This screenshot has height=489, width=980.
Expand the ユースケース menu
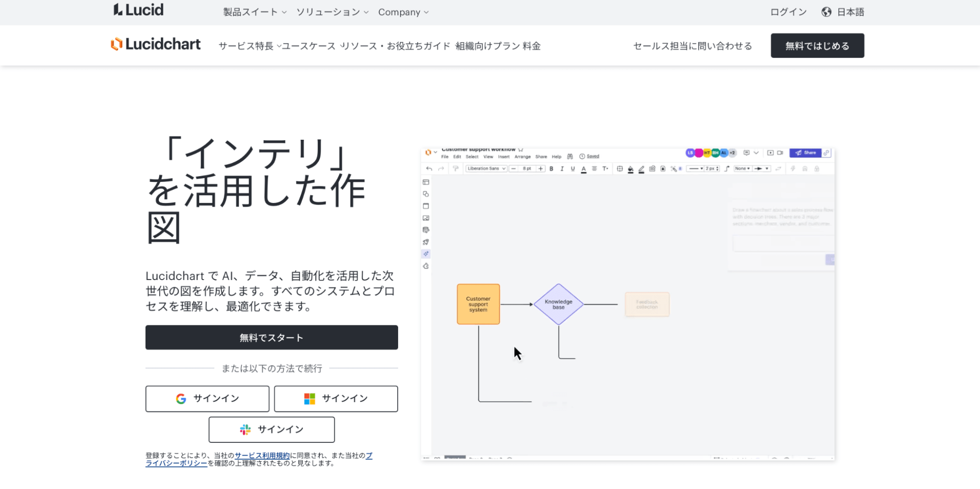(x=313, y=46)
